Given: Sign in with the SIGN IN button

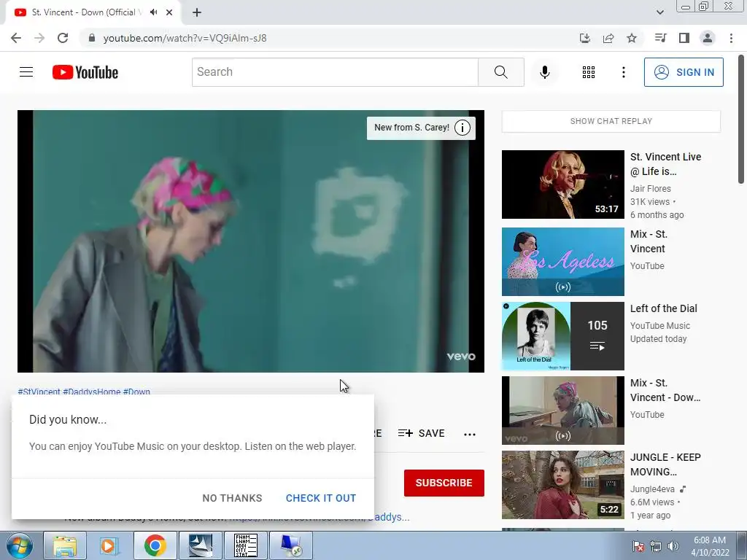Looking at the screenshot, I should point(683,72).
